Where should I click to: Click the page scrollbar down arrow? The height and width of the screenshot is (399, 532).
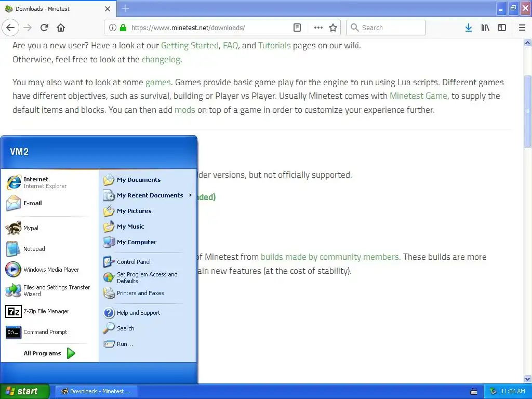(528, 379)
